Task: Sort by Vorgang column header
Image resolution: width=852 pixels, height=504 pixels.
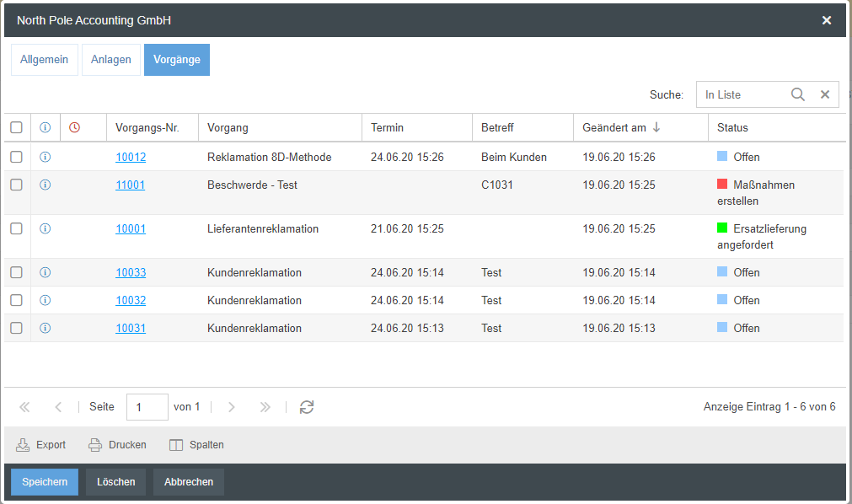Action: [281, 127]
